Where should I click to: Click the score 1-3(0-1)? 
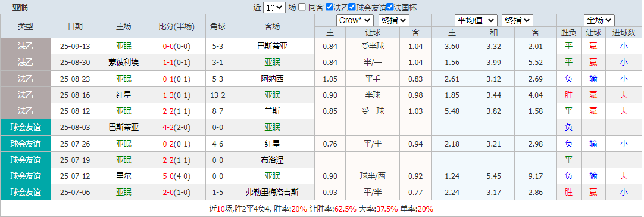click(177, 95)
